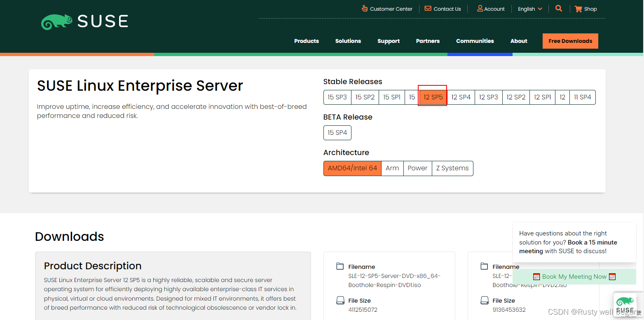
Task: Select the 15 SP1 stable release
Action: pos(392,97)
